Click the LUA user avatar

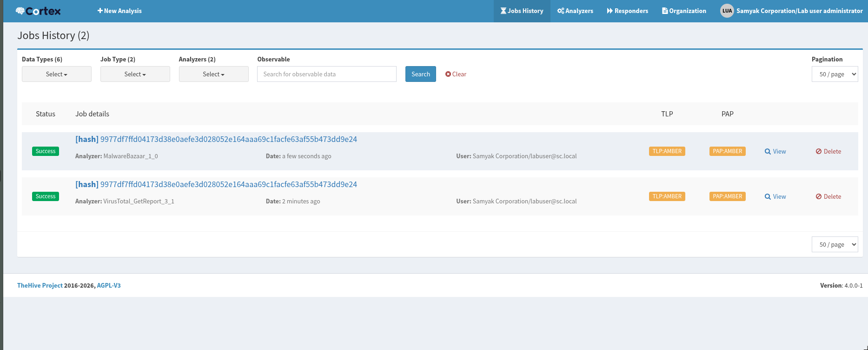pos(727,11)
